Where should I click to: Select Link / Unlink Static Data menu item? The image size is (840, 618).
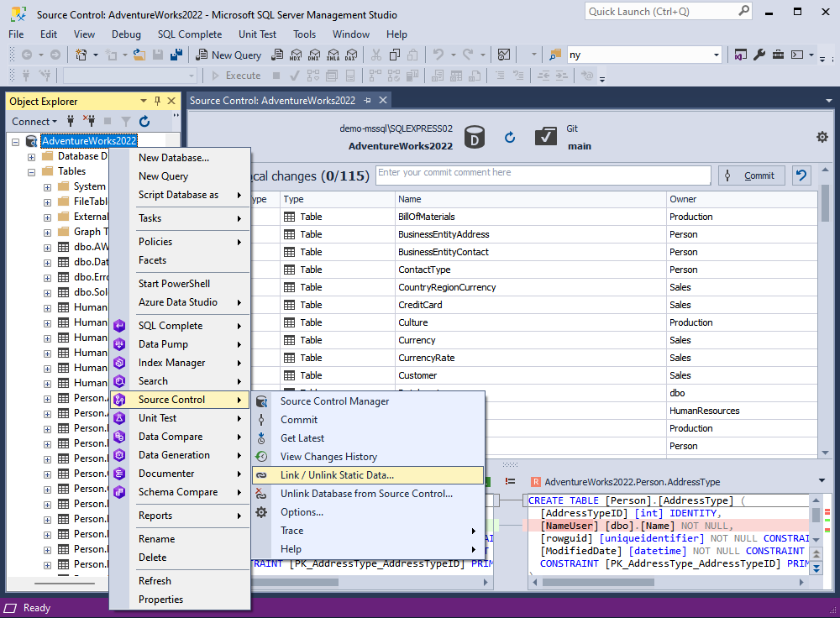pyautogui.click(x=368, y=475)
